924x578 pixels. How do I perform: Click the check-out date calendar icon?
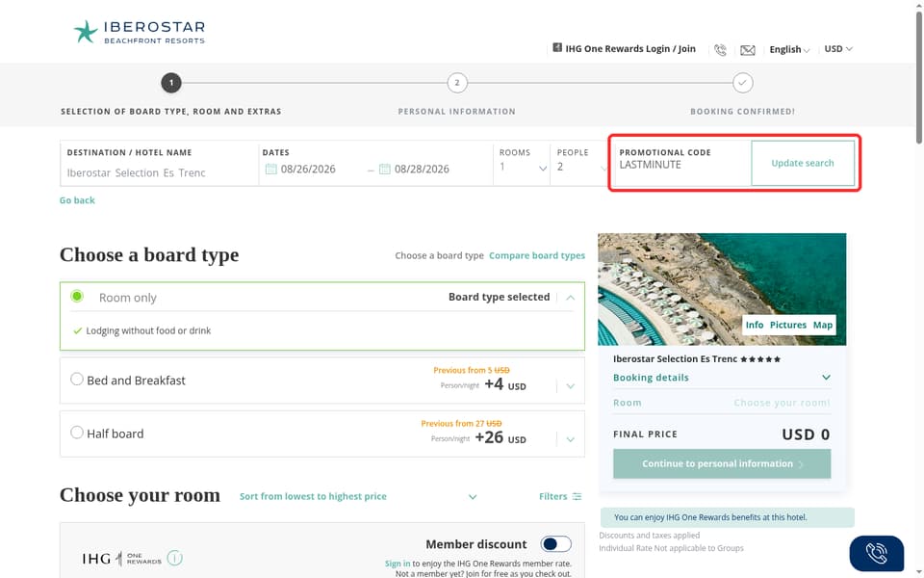[x=385, y=170]
